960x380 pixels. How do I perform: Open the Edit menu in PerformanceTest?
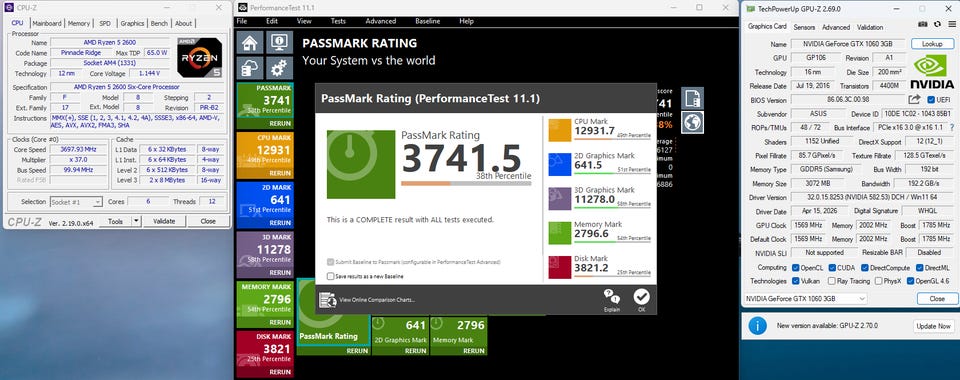pos(272,21)
